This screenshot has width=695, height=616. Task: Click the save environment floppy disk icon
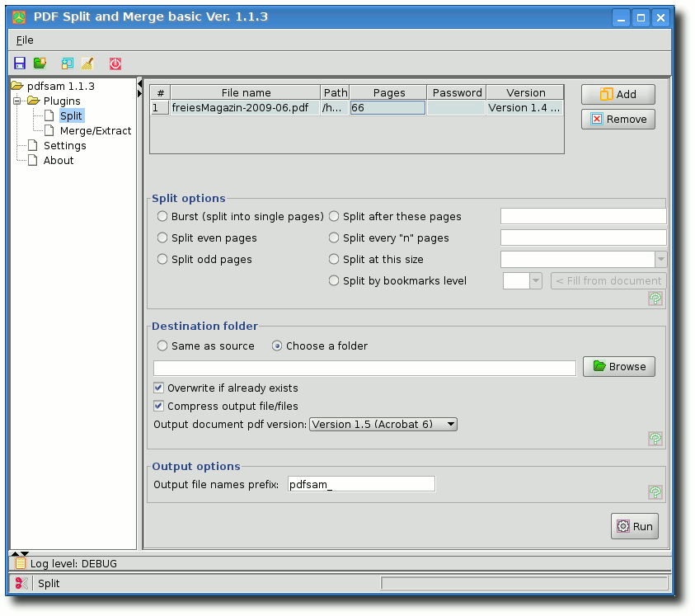(x=20, y=63)
